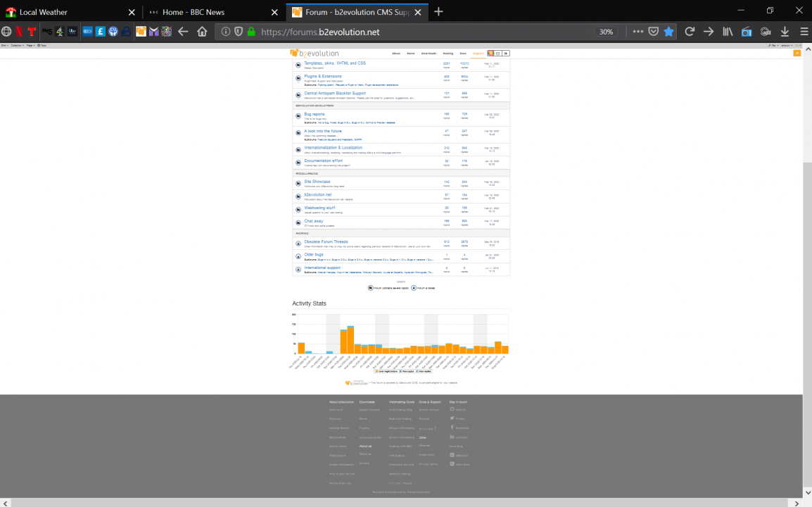Close the BBC News tab

click(x=274, y=12)
